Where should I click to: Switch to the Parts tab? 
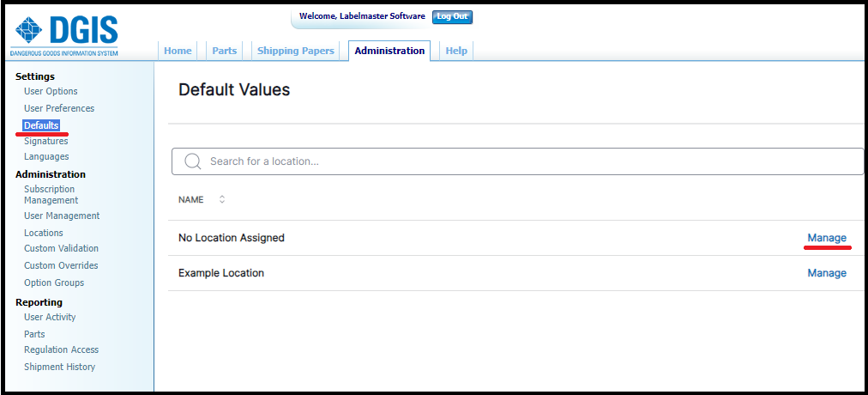[x=224, y=51]
